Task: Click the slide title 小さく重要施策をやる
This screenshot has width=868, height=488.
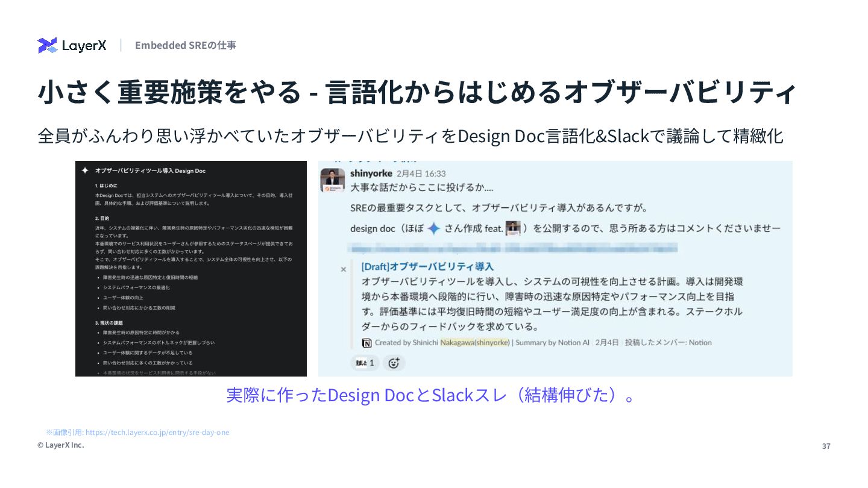Action: [169, 92]
